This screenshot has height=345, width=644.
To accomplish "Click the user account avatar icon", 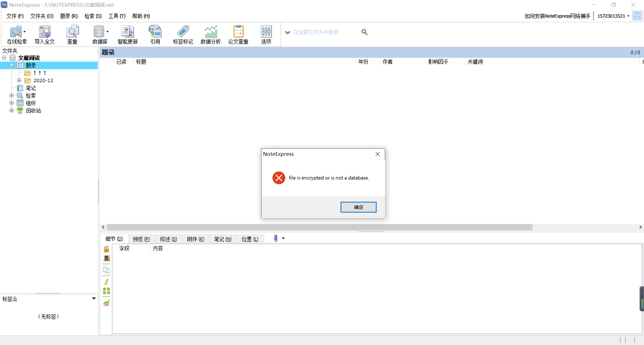I will tap(637, 16).
